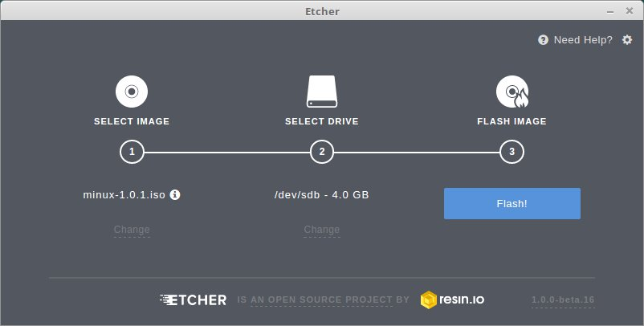
Task: Click the Etcher logo in footer
Action: tap(193, 300)
